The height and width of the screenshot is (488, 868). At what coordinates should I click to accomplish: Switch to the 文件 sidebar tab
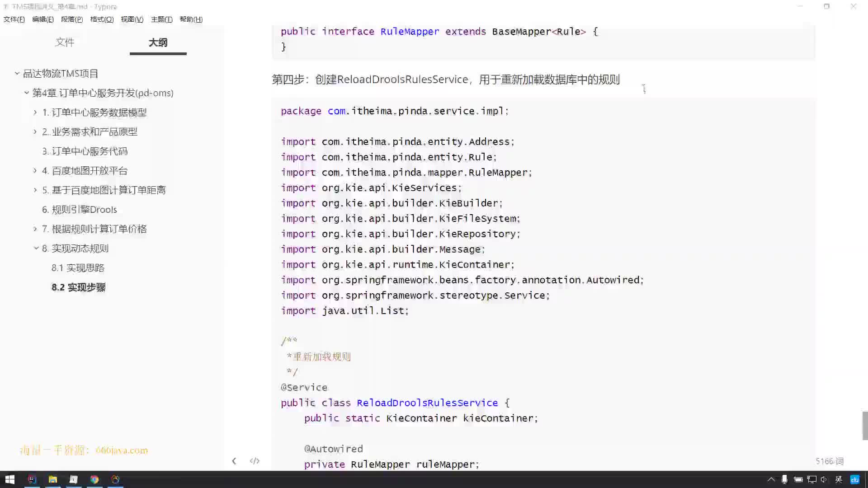[x=65, y=42]
